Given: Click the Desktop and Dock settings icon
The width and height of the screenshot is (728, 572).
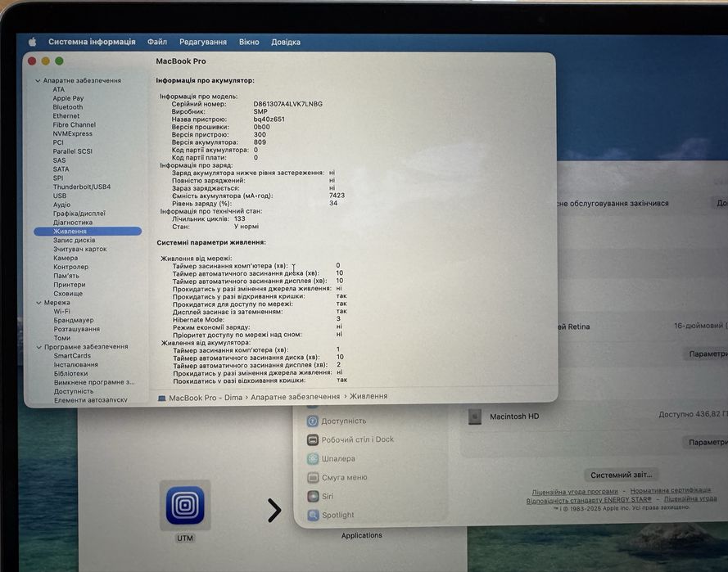Looking at the screenshot, I should coord(313,439).
